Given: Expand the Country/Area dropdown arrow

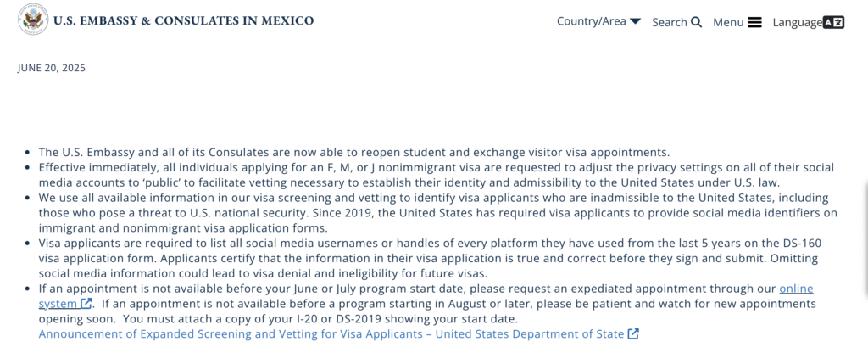Looking at the screenshot, I should click(x=635, y=21).
